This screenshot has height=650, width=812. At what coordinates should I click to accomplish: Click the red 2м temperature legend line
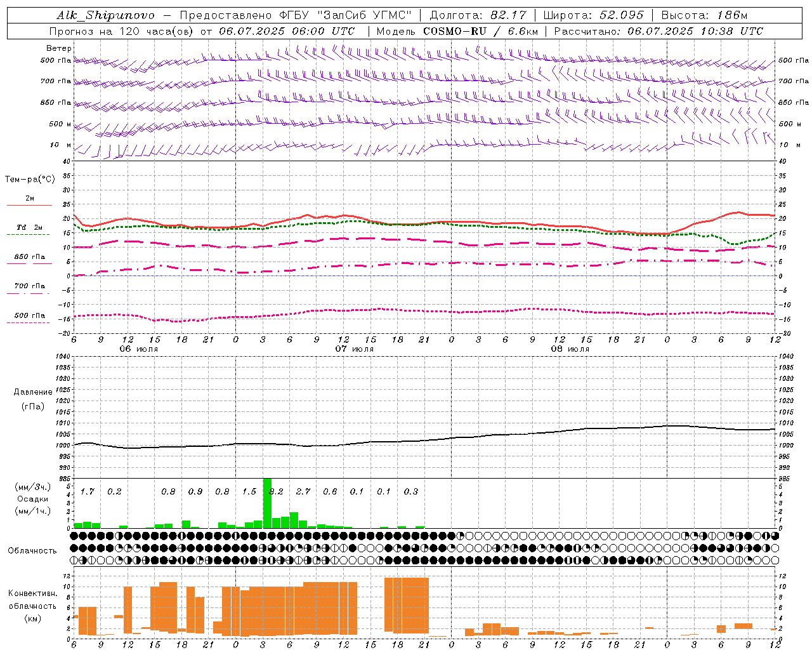click(x=29, y=206)
